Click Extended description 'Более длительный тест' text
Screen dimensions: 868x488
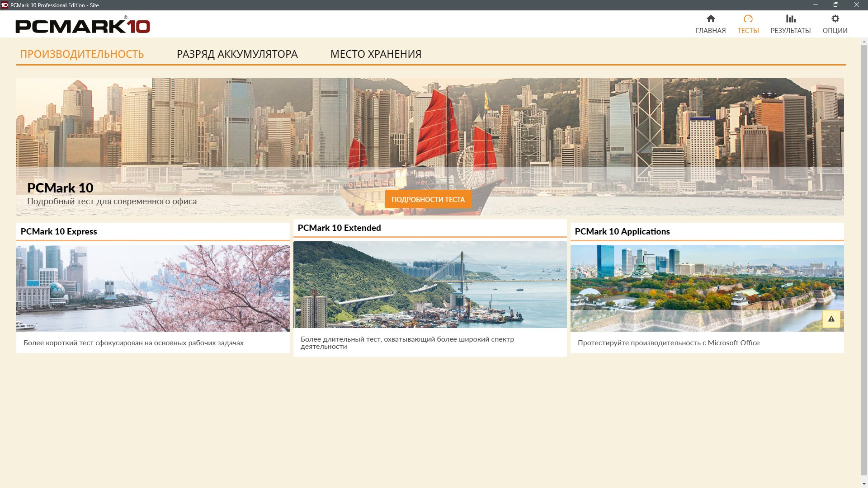click(x=407, y=343)
